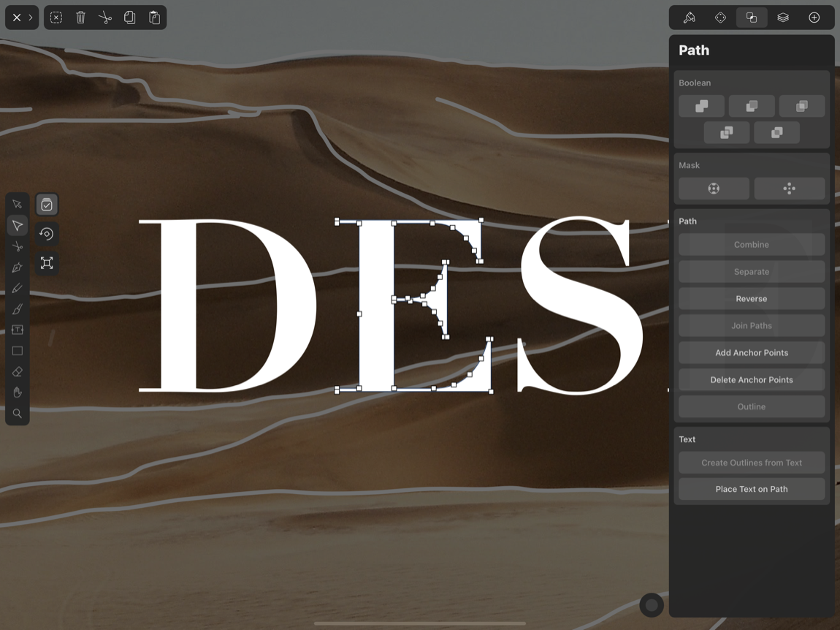Screen dimensions: 840x630
Task: Reverse the path direction
Action: (x=752, y=299)
